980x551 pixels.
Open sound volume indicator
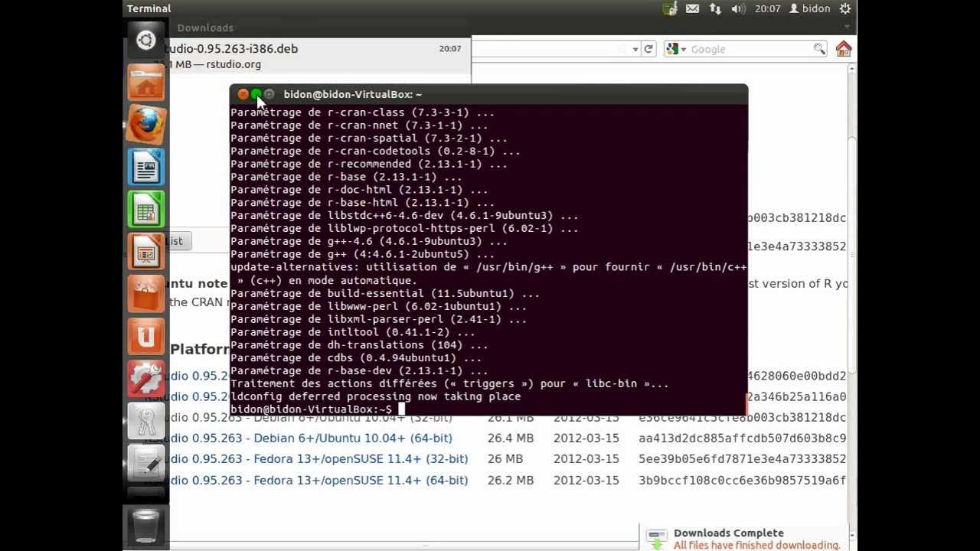point(738,8)
